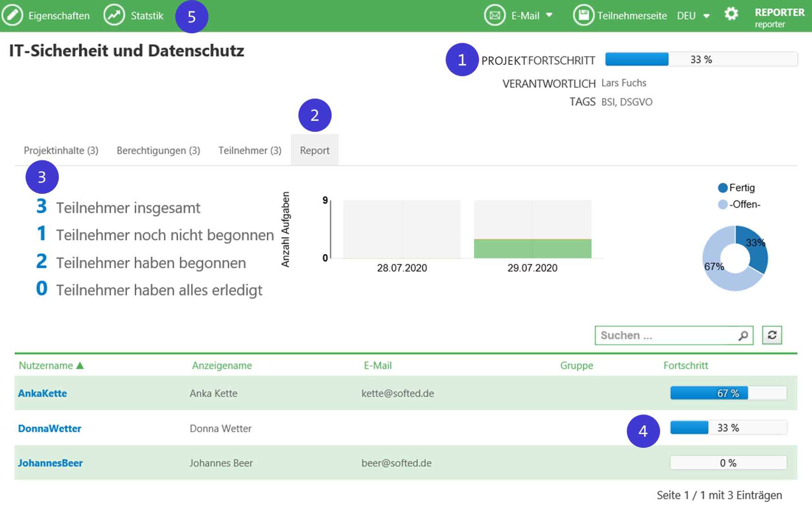Screen dimensions: 812x513
Task: Open Statstik from the top bar
Action: pyautogui.click(x=147, y=16)
